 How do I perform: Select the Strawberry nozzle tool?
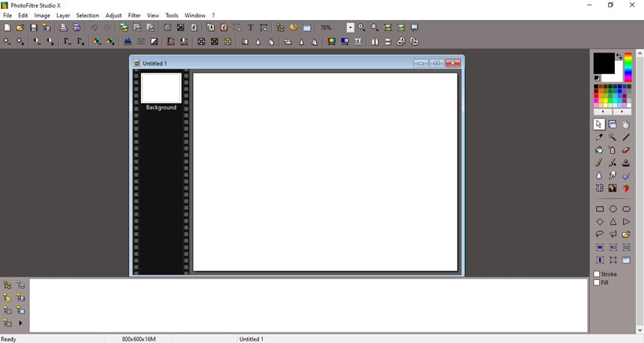pyautogui.click(x=625, y=188)
